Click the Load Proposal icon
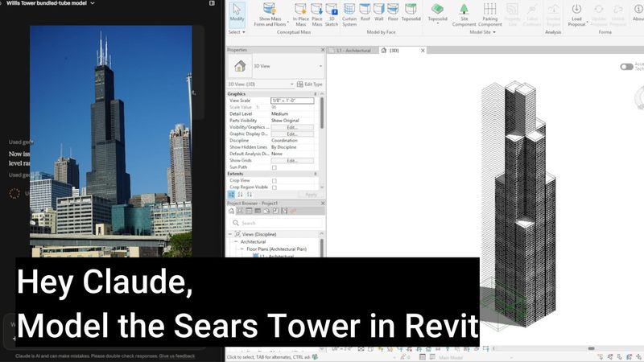This screenshot has width=644, height=362. [576, 9]
